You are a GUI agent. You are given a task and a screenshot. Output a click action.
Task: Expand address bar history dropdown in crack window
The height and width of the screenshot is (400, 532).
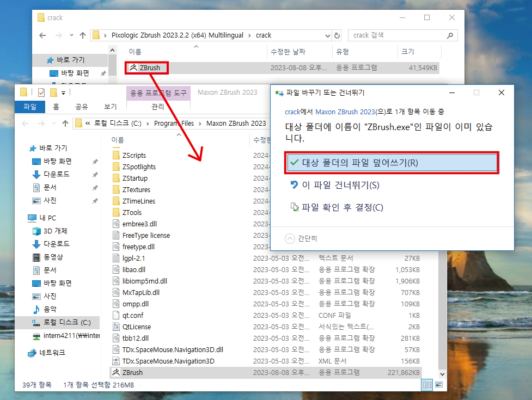(327, 35)
